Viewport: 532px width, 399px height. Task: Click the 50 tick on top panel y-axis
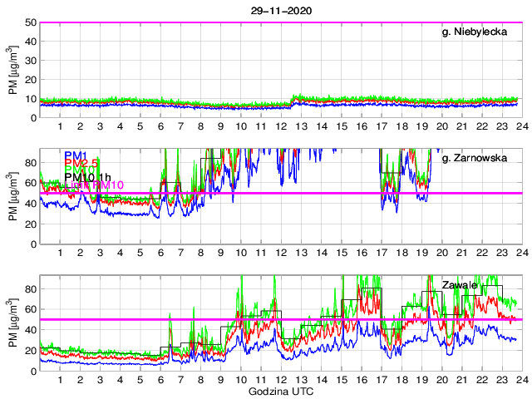point(30,22)
